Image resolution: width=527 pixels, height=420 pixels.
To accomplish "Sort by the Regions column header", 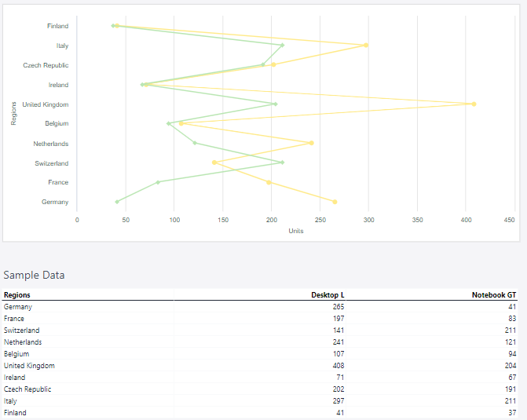I will click(17, 295).
